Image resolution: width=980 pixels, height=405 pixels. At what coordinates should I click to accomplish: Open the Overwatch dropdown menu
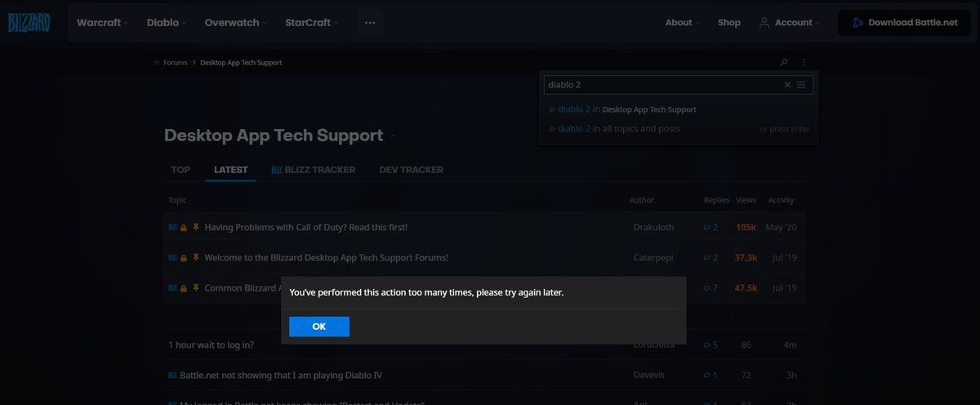click(x=236, y=23)
